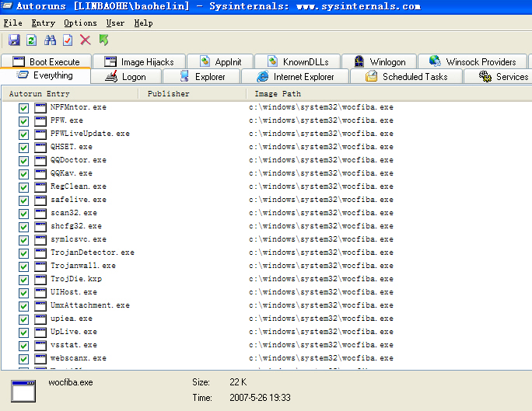
Task: Toggle the Trojanwall.exe checkbox
Action: tap(23, 266)
